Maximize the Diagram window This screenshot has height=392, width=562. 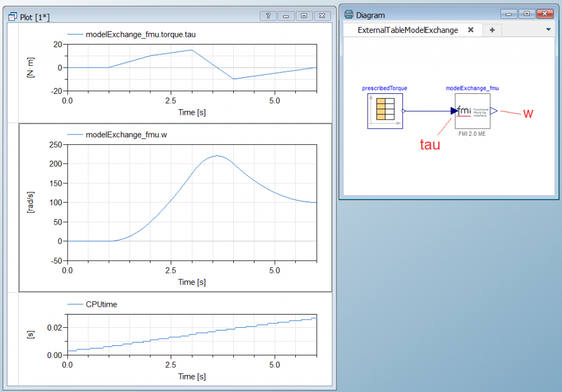[526, 14]
